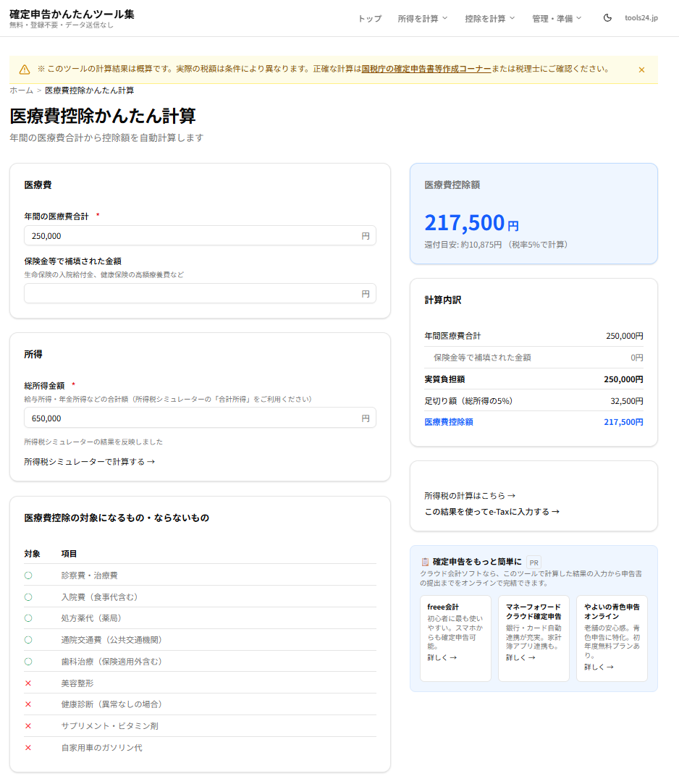Dismiss the yellow warning banner
Viewport: 679px width, 784px height.
click(x=641, y=69)
